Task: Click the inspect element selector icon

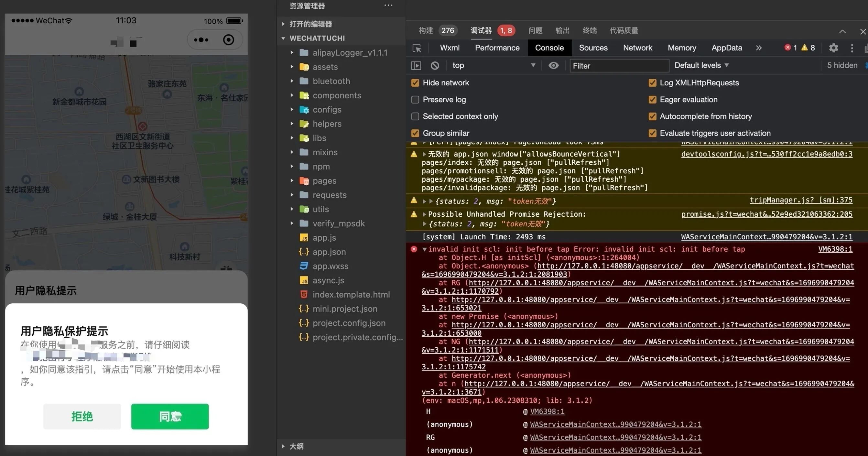Action: coord(417,48)
